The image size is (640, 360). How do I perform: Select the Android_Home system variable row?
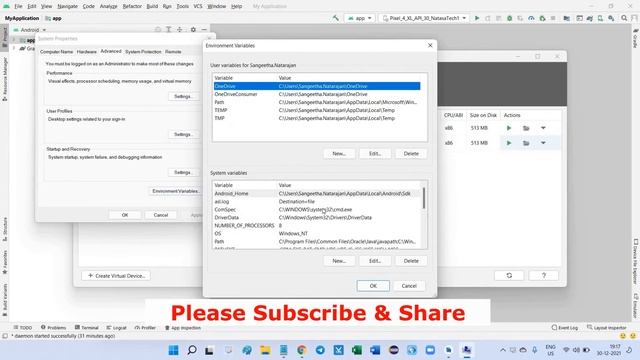point(317,193)
